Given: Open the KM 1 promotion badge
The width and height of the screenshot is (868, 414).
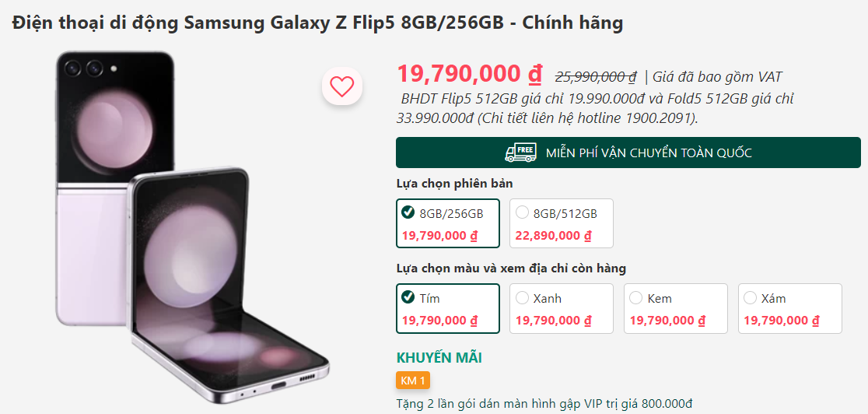Looking at the screenshot, I should [413, 381].
